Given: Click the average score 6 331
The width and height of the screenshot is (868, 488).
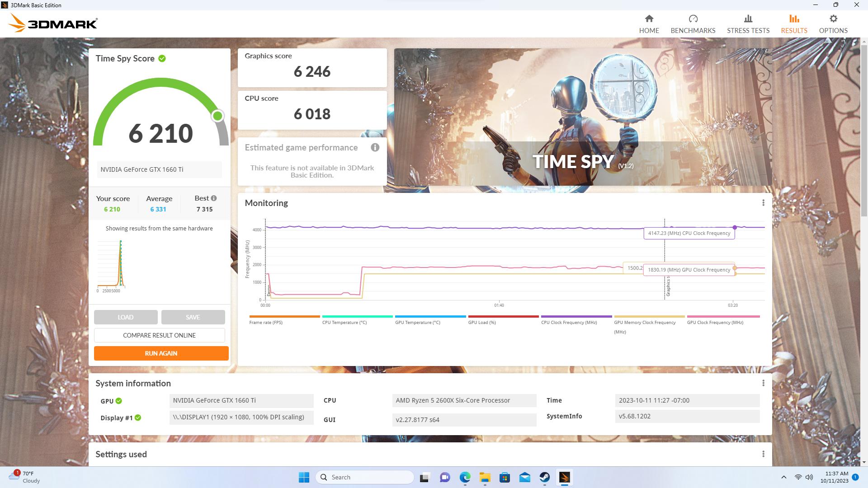Looking at the screenshot, I should [x=158, y=209].
